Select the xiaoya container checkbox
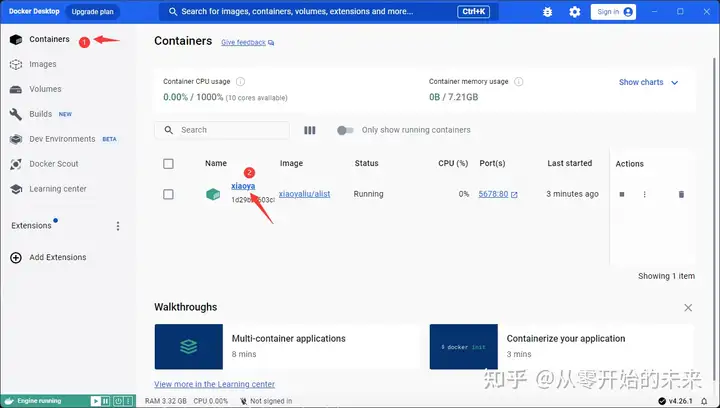Viewport: 720px width, 408px height. (169, 194)
